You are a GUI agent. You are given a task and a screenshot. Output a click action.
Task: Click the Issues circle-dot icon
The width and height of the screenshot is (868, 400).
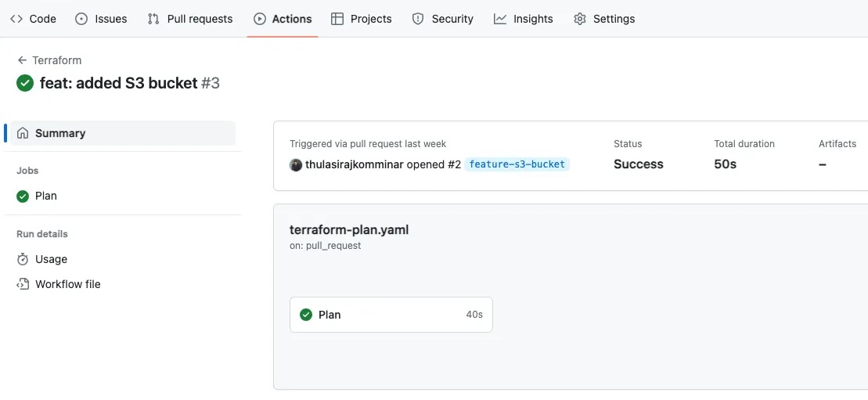click(x=81, y=19)
